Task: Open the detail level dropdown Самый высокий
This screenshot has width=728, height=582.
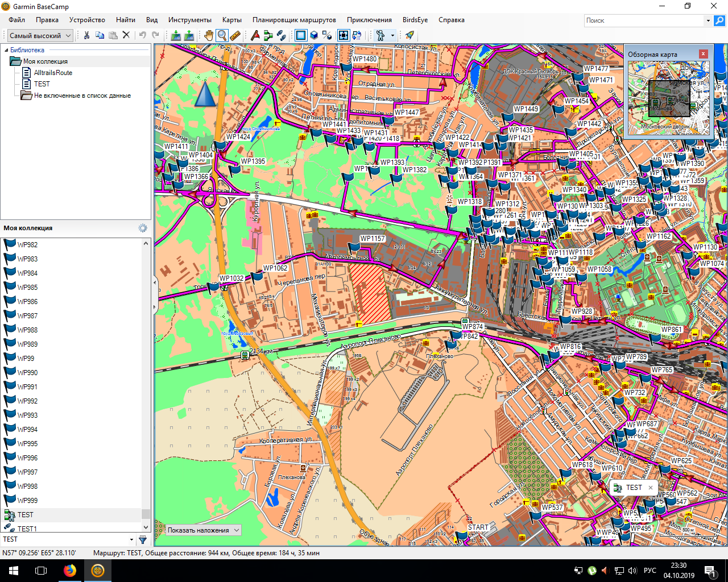Action: tap(40, 35)
